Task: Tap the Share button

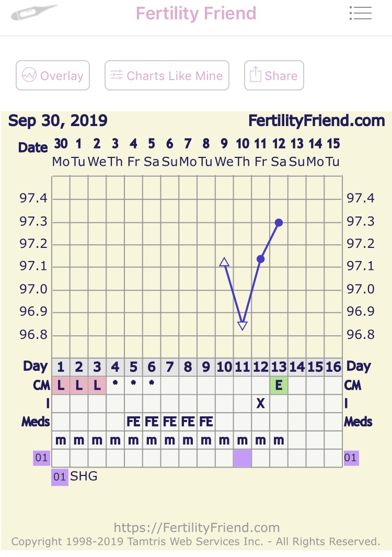Action: [274, 75]
